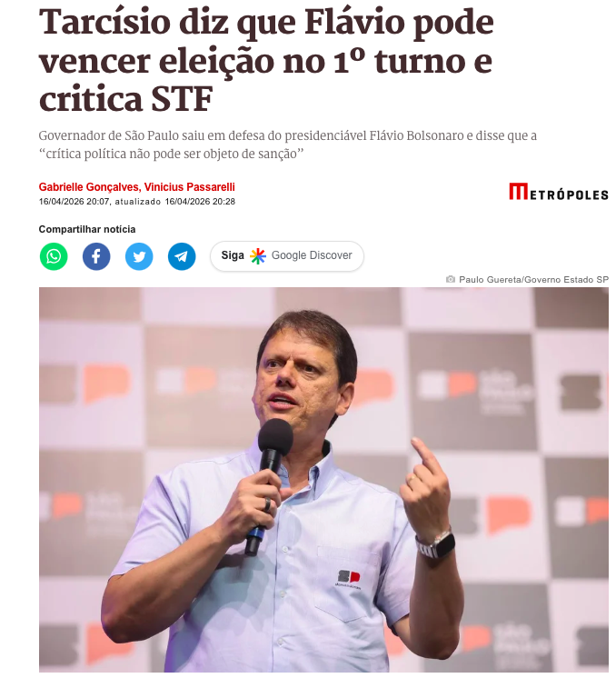This screenshot has width=616, height=678.
Task: Open the Metrópoles logo
Action: [x=558, y=192]
